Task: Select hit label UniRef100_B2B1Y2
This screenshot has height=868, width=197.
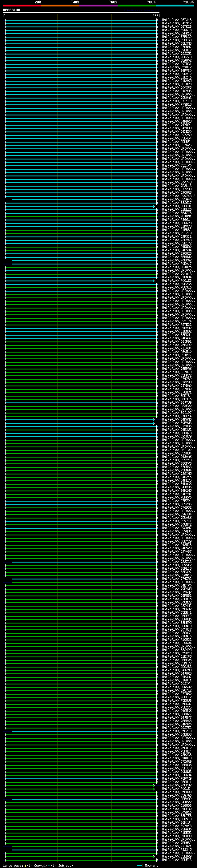Action: [176, 243]
